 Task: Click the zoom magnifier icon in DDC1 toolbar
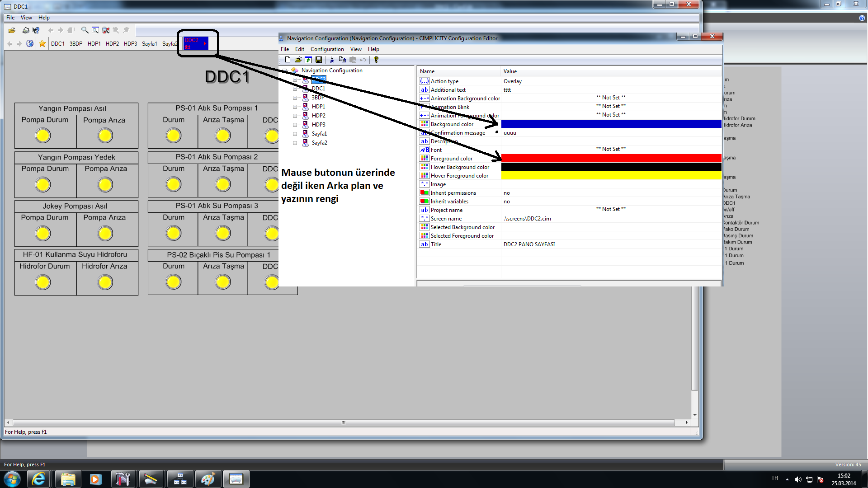click(x=85, y=30)
